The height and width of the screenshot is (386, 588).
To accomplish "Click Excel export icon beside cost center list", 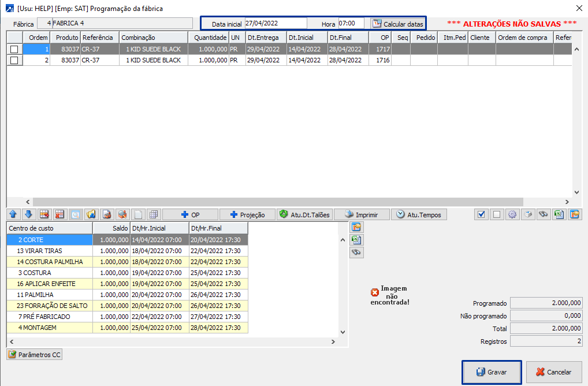I will click(356, 240).
